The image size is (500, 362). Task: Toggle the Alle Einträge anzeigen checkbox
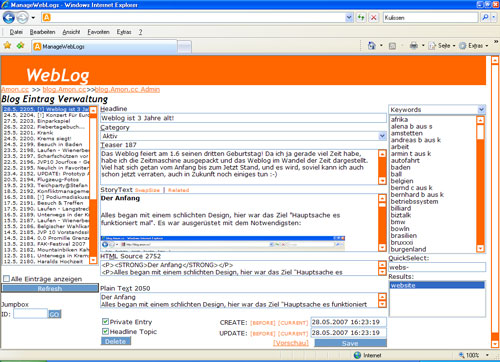coord(6,279)
